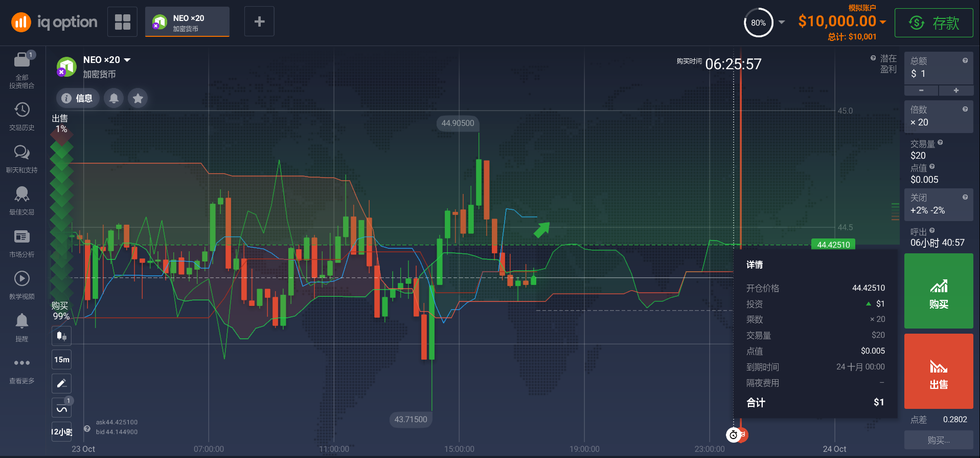
Task: Click the pip value help icon
Action: (x=932, y=166)
